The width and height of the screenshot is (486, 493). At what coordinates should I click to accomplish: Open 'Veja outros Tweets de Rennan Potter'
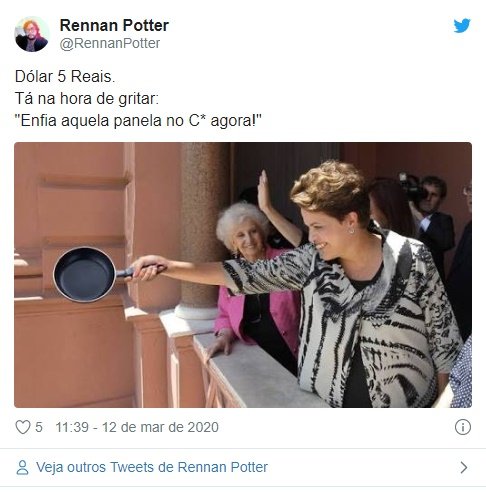[152, 467]
